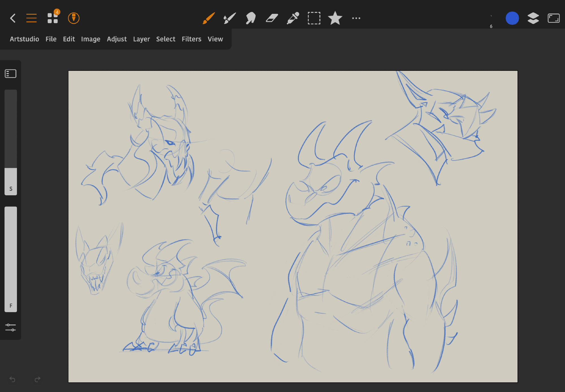Open the Layer menu dropdown
The height and width of the screenshot is (392, 565).
141,39
